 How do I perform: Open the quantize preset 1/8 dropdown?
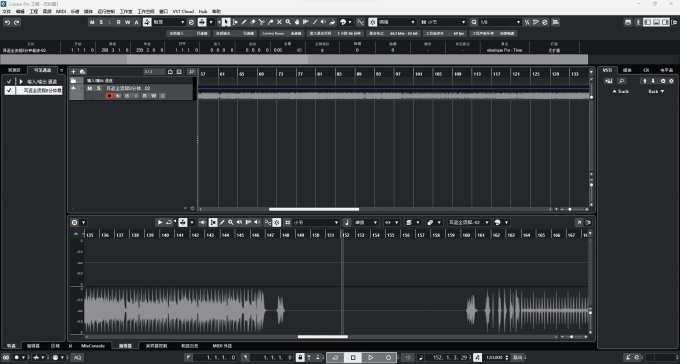(500, 22)
